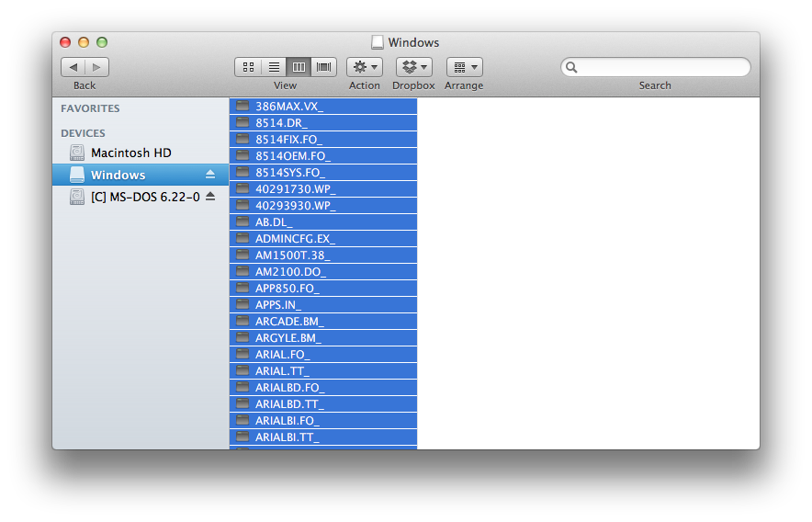Select file ARIALBD.TT_
The image size is (812, 522).
323,404
